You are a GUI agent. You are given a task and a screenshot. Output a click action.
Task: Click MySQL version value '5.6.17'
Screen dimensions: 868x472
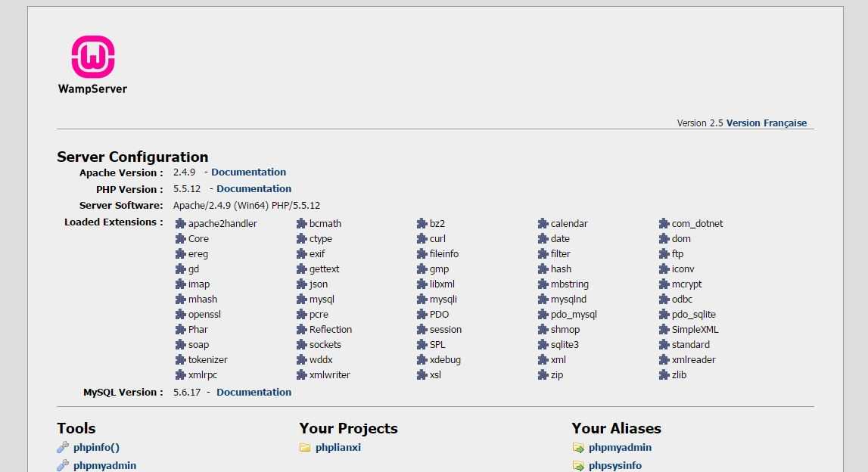(x=187, y=392)
